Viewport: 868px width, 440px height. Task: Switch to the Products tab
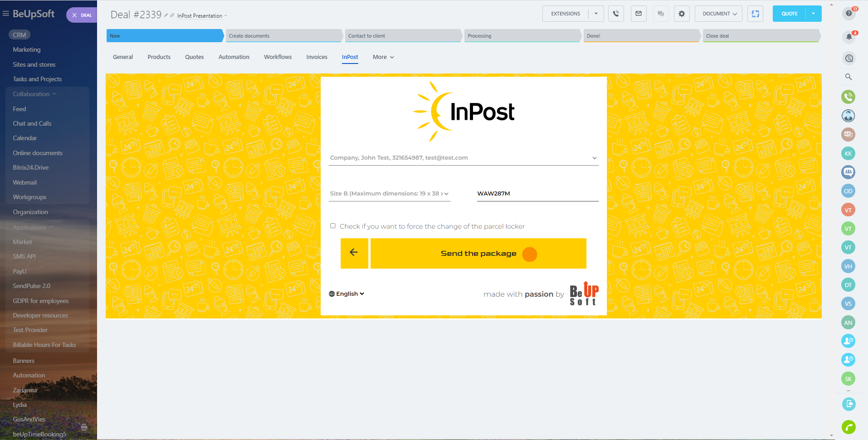(x=159, y=57)
